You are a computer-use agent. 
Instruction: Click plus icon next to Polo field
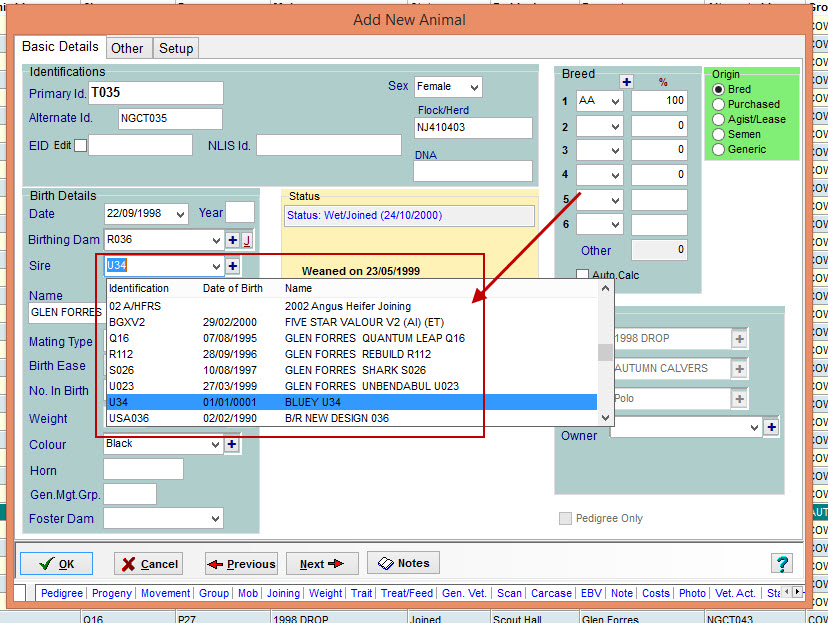click(739, 399)
